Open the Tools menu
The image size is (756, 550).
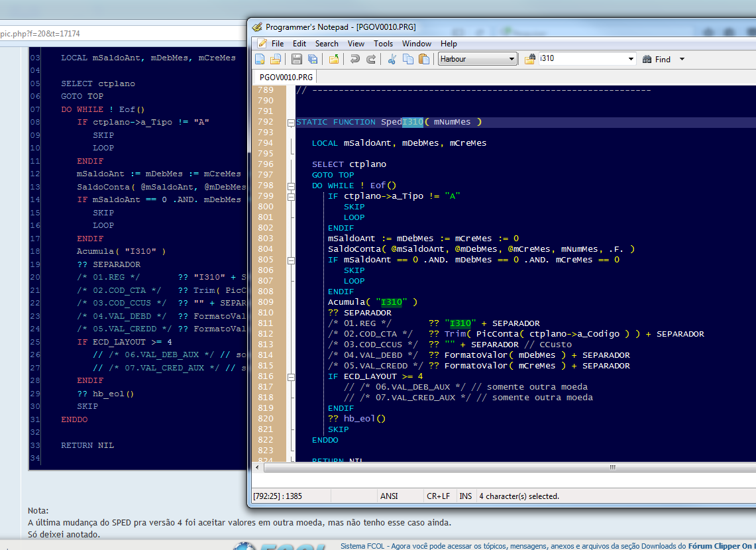click(x=383, y=44)
